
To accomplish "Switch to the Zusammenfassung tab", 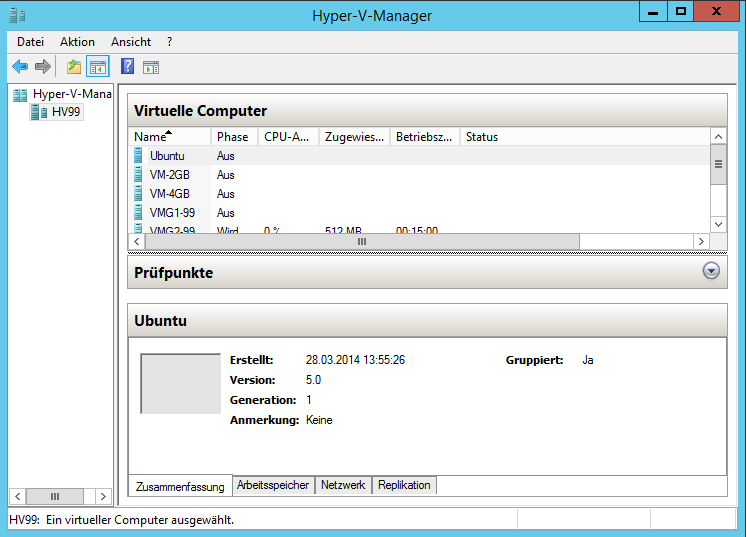I will [180, 487].
